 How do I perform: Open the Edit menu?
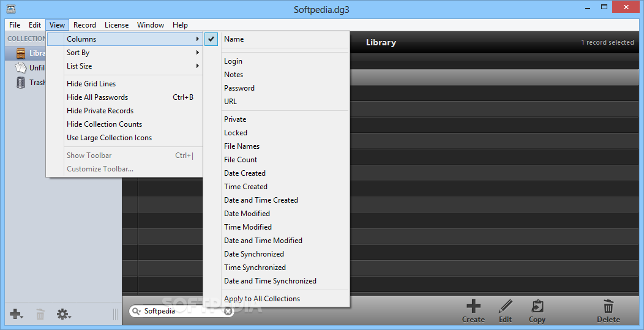(x=35, y=25)
